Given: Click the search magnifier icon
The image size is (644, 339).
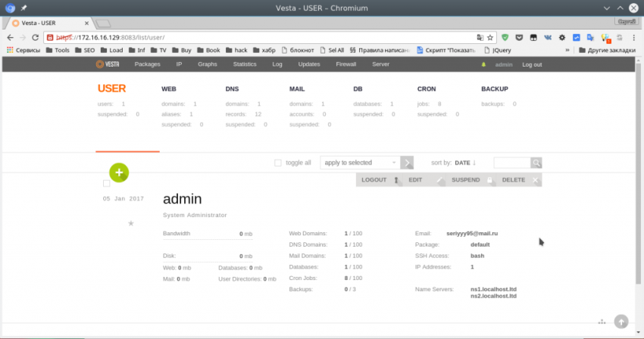Looking at the screenshot, I should pyautogui.click(x=536, y=163).
